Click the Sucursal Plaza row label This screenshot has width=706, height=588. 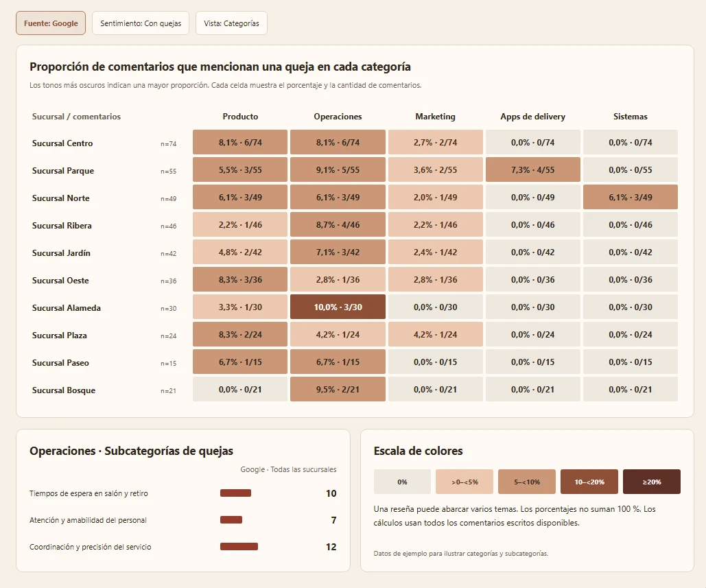point(60,336)
